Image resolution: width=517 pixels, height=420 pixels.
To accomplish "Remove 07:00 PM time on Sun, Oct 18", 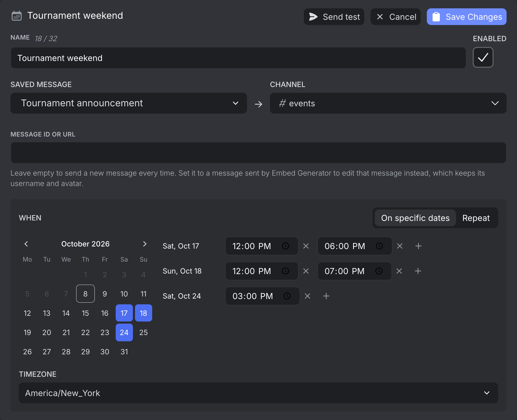I will coord(399,271).
